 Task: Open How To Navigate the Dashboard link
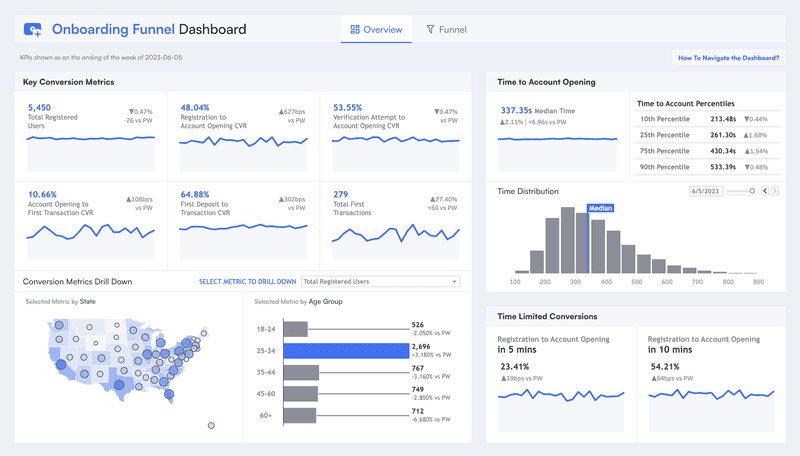coord(729,58)
